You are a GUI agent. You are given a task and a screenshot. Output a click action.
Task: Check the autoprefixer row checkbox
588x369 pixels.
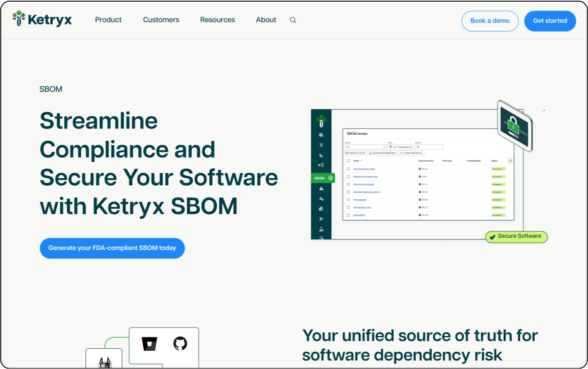(x=348, y=215)
